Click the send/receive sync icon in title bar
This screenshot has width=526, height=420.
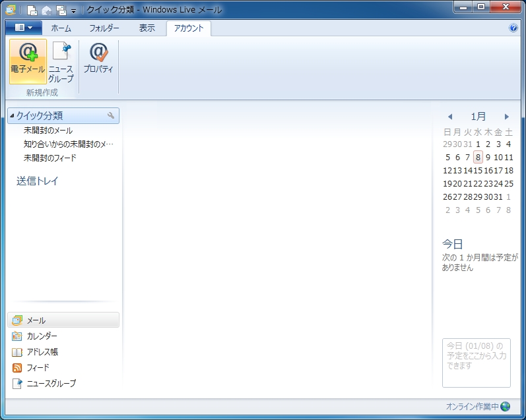(x=61, y=11)
